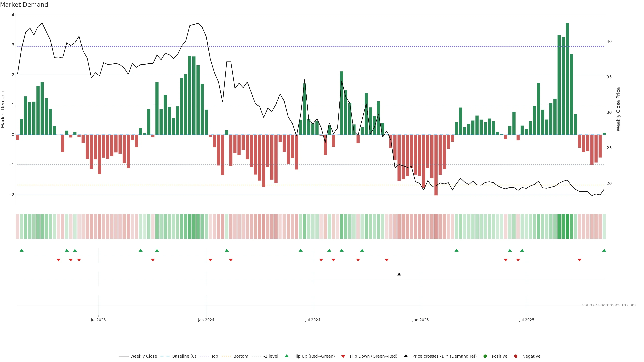Click the Market Demand chart title
The width and height of the screenshot is (644, 362).
coord(24,5)
